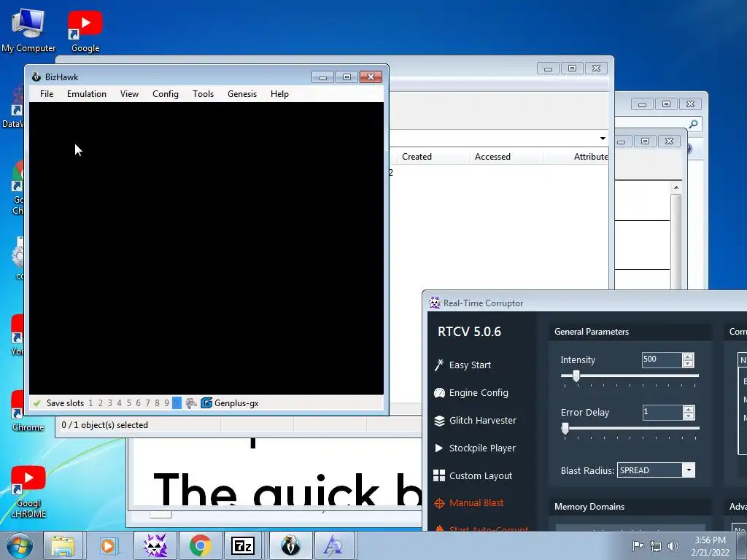Open the Googl cHROME desktop shortcut
Viewport: 747px width, 560px height.
point(28,492)
